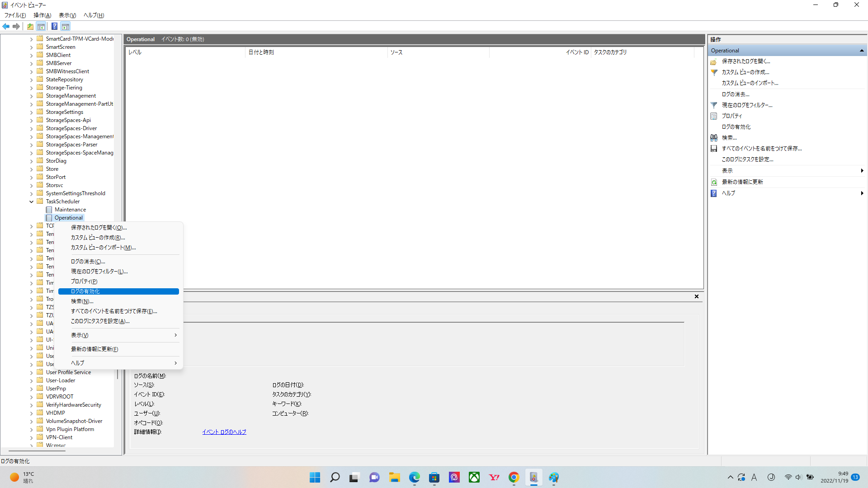The width and height of the screenshot is (868, 488).
Task: Click ログの消去 in Actions pane
Action: (x=735, y=94)
